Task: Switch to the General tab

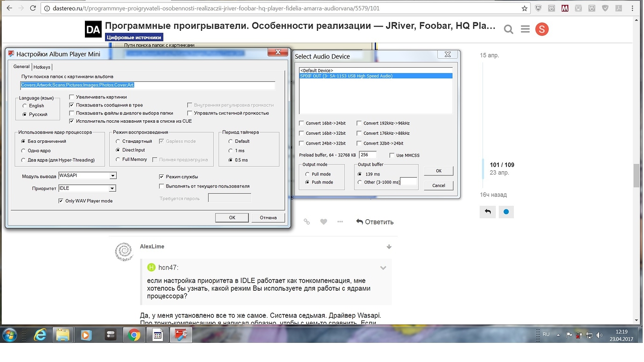Action: (x=21, y=67)
